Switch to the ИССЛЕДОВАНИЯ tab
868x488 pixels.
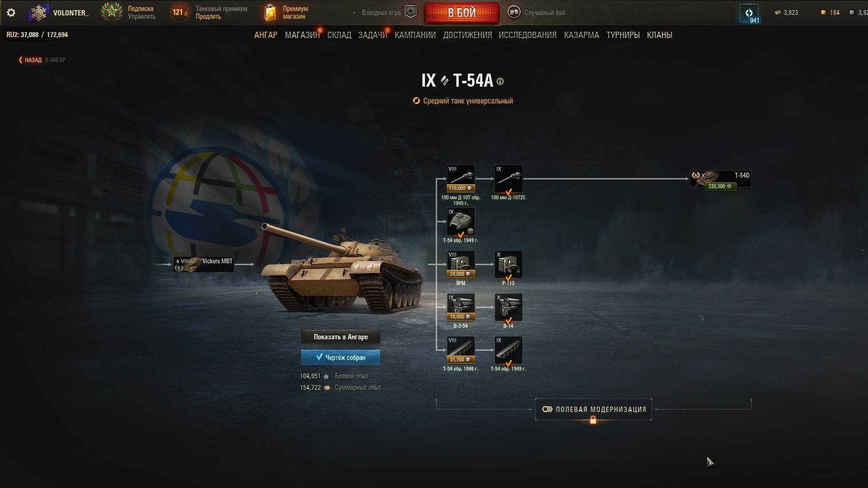tap(527, 35)
